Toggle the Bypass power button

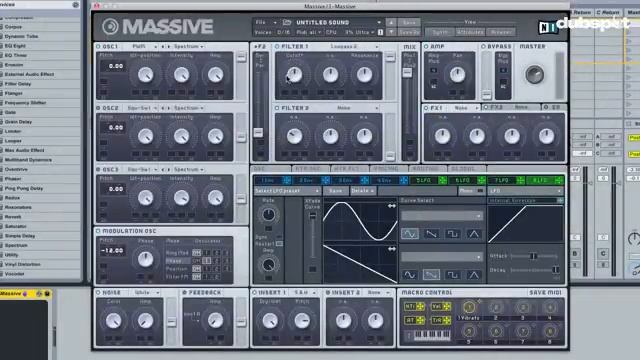point(483,47)
